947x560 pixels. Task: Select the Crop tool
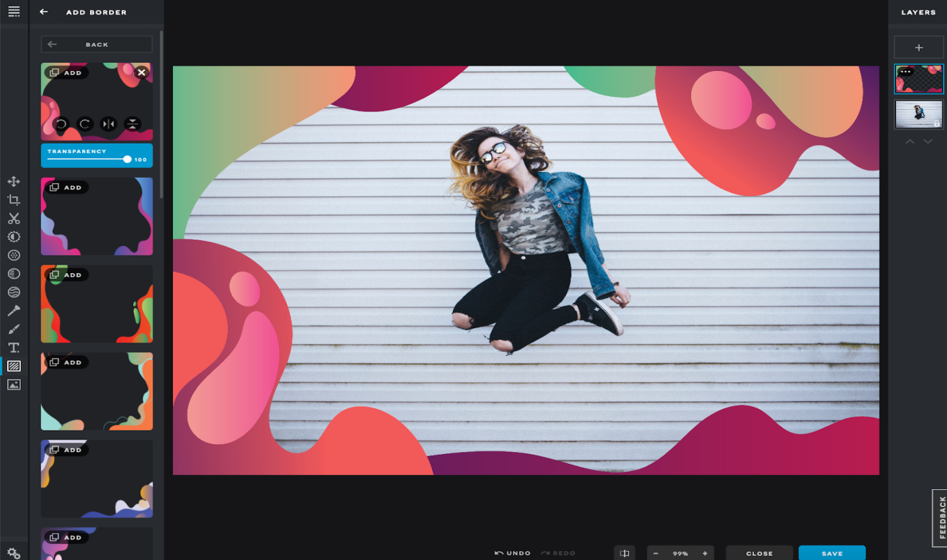(x=13, y=200)
